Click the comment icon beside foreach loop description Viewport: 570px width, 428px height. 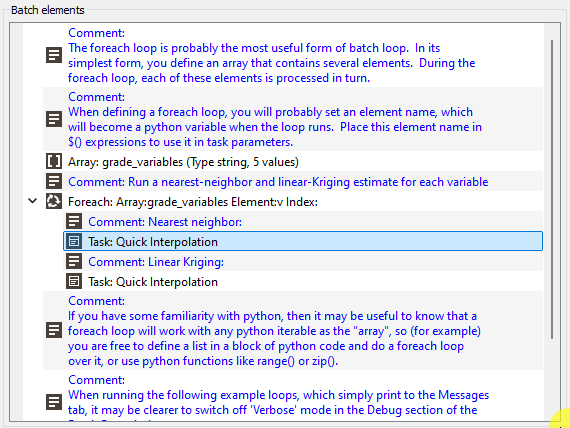click(54, 55)
